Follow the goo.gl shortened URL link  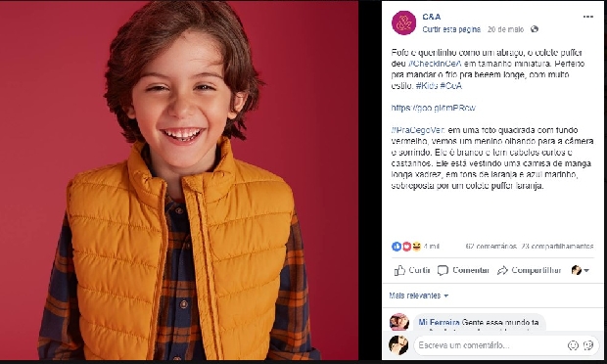point(433,108)
